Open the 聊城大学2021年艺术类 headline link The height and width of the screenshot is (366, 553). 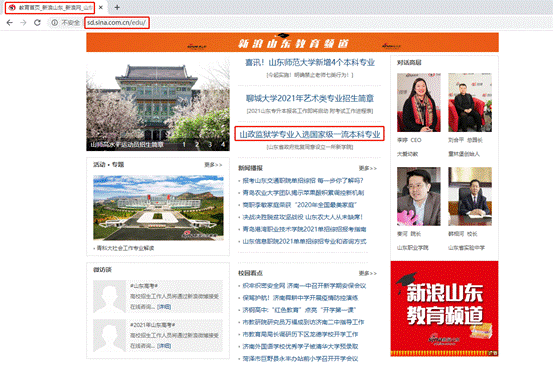pos(310,98)
